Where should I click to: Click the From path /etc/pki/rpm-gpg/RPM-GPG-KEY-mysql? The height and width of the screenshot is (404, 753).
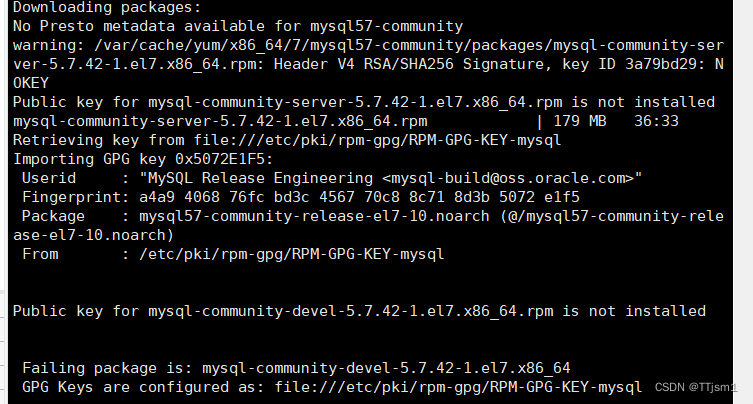tap(291, 254)
